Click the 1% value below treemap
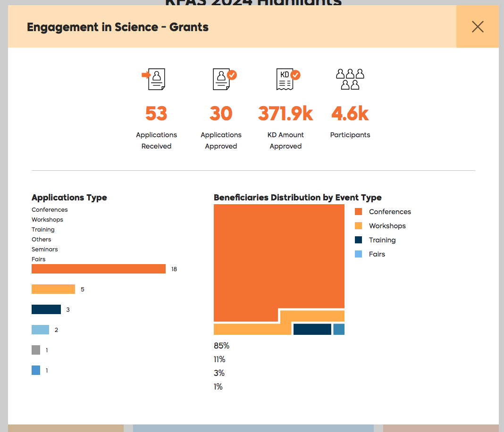Screen dimensions: 504x432 [x=218, y=387]
